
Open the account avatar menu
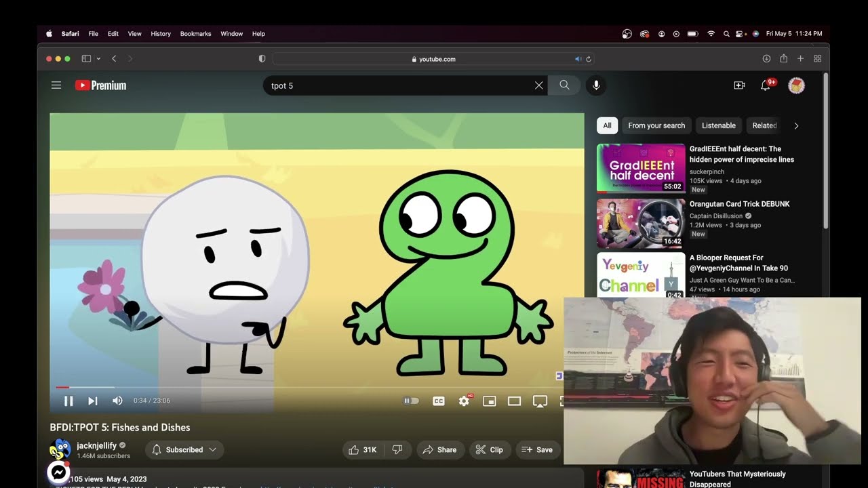pyautogui.click(x=796, y=85)
